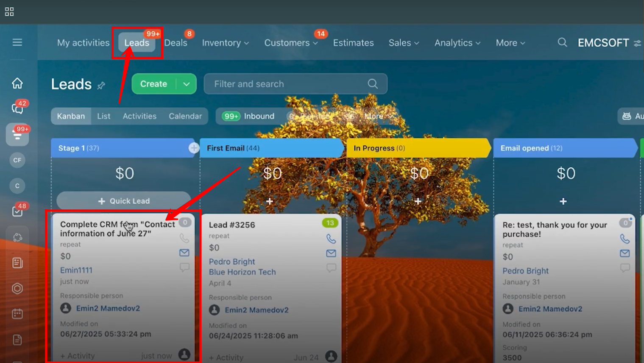This screenshot has width=644, height=363.
Task: Open My activities tab
Action: point(83,43)
